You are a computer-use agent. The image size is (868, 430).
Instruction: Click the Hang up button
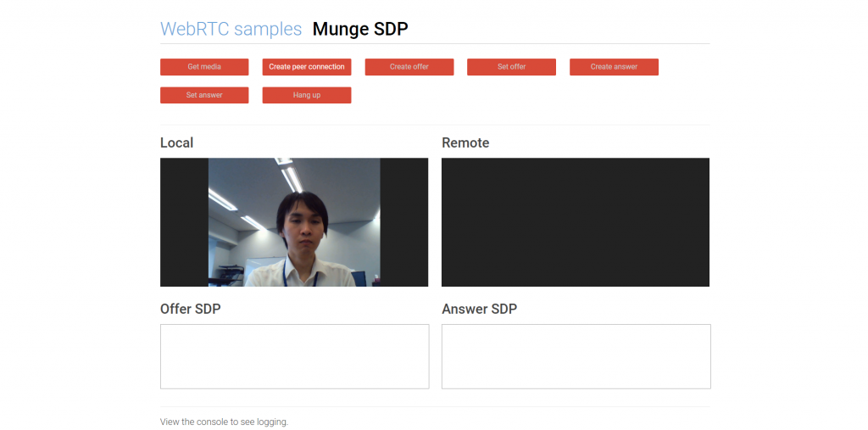307,95
